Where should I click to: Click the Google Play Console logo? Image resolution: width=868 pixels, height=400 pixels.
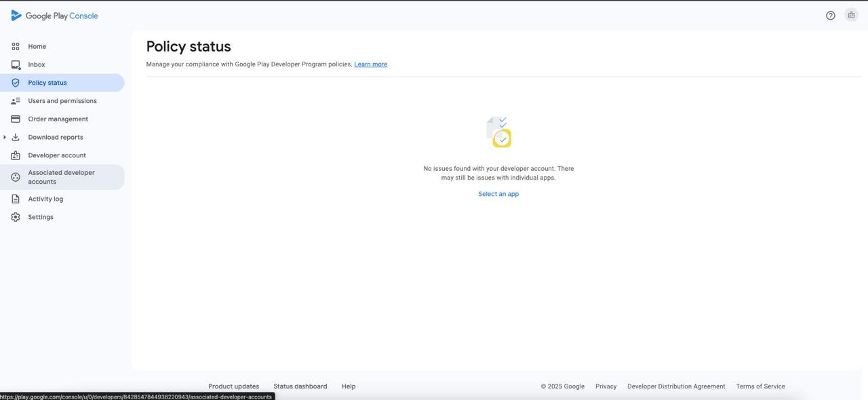(54, 16)
